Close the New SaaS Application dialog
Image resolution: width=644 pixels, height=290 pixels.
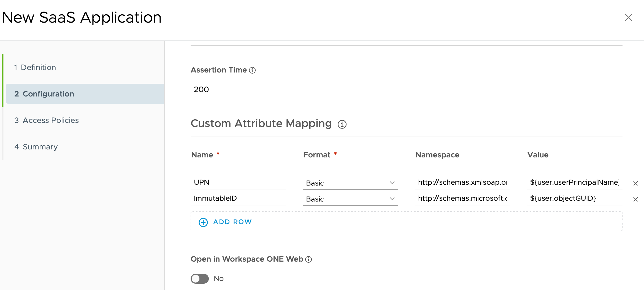point(628,17)
